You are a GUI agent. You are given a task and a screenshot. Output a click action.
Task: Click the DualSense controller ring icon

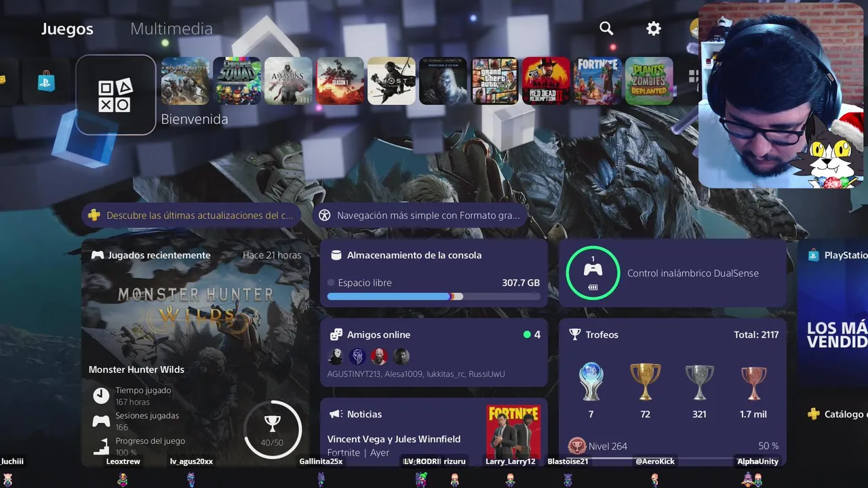593,272
